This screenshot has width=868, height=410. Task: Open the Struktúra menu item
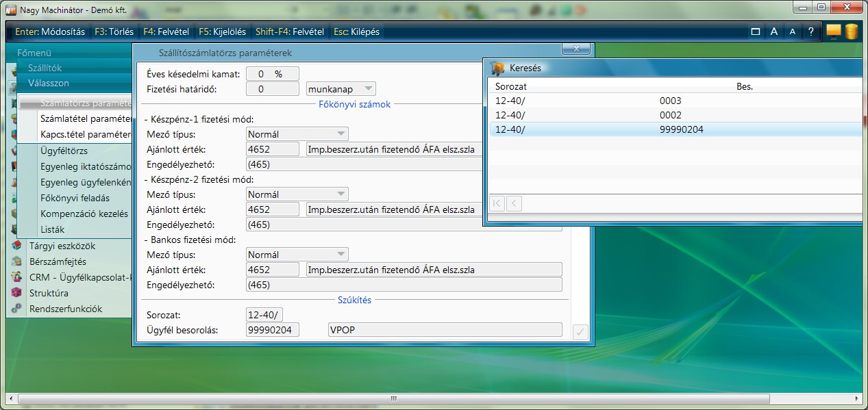pyautogui.click(x=49, y=293)
